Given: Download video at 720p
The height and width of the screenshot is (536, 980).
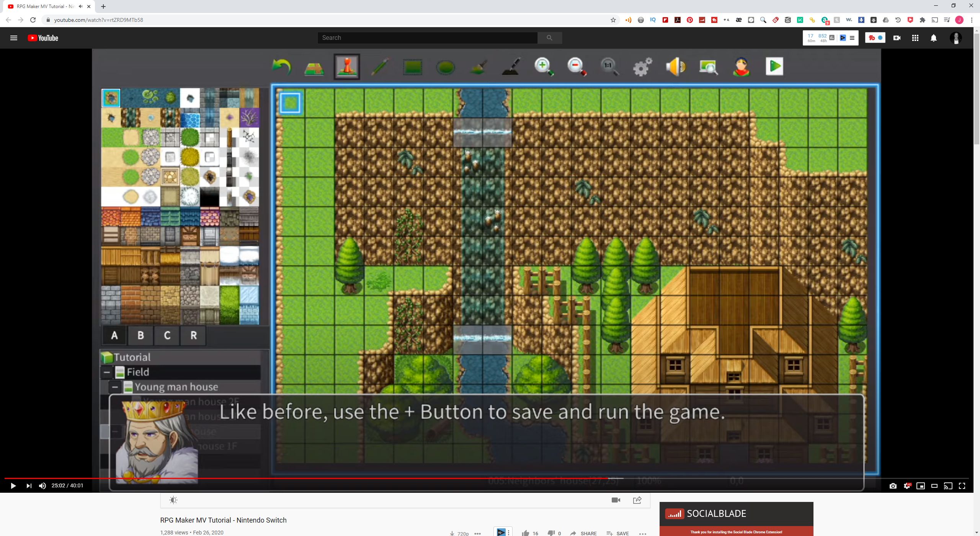Looking at the screenshot, I should pyautogui.click(x=459, y=533).
